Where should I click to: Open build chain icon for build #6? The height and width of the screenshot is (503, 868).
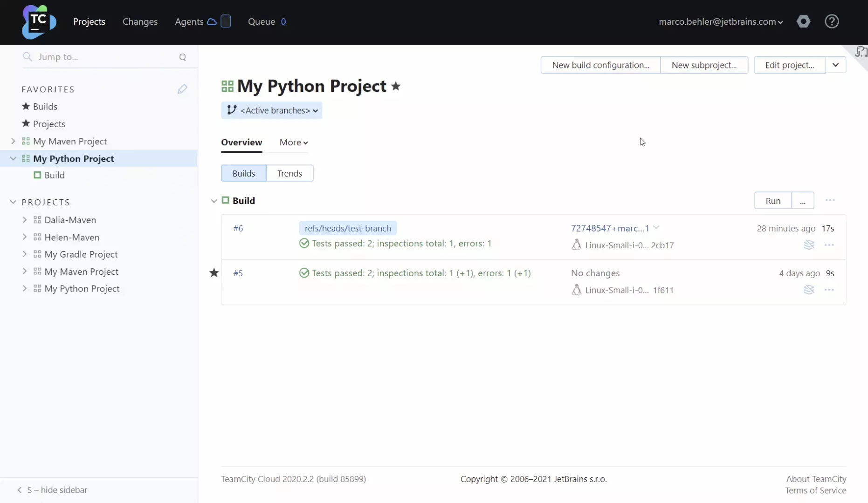809,245
